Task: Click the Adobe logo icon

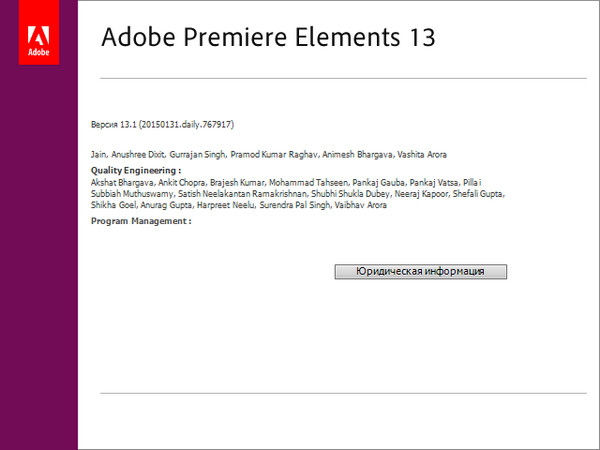Action: [x=40, y=33]
